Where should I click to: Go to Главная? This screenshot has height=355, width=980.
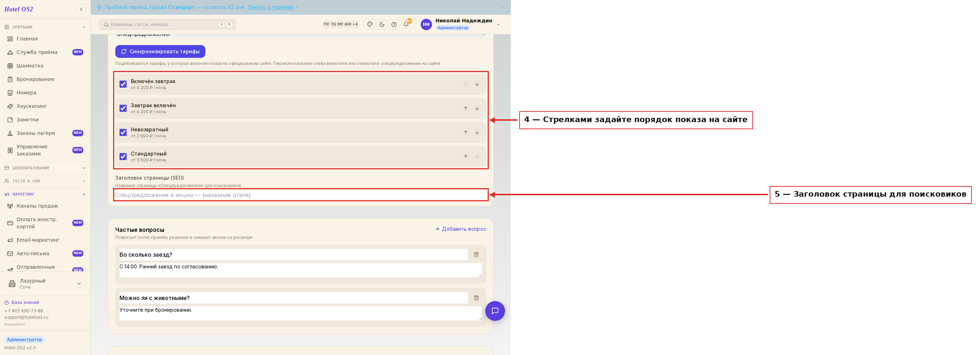click(x=45, y=39)
